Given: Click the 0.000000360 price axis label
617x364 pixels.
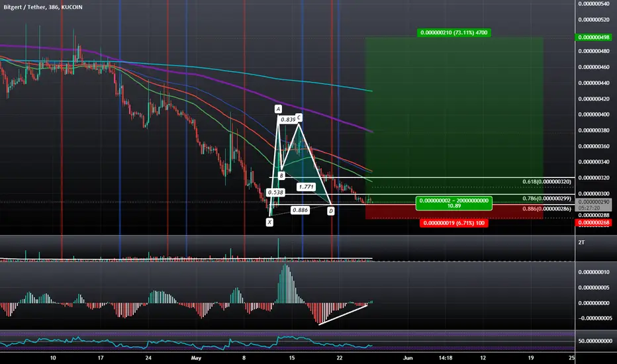Looking at the screenshot, I should click(x=594, y=146).
